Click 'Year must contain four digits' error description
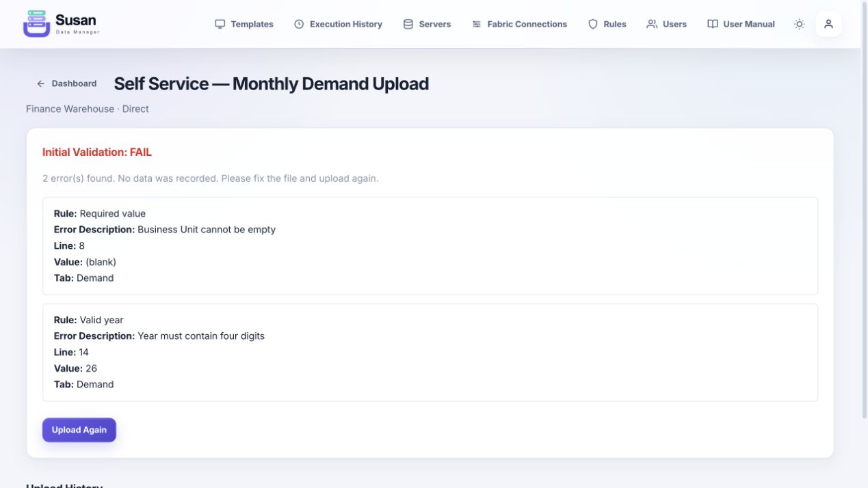Viewport: 868px width, 488px height. pos(201,336)
